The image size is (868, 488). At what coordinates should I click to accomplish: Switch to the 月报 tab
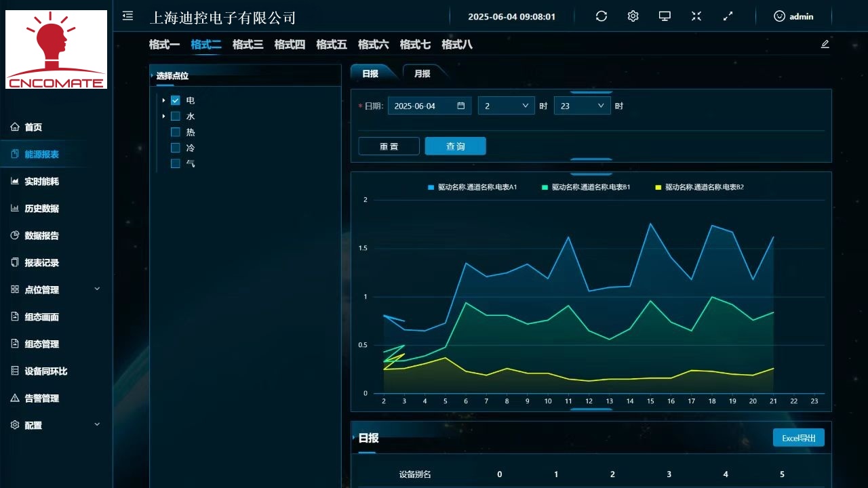(x=422, y=73)
